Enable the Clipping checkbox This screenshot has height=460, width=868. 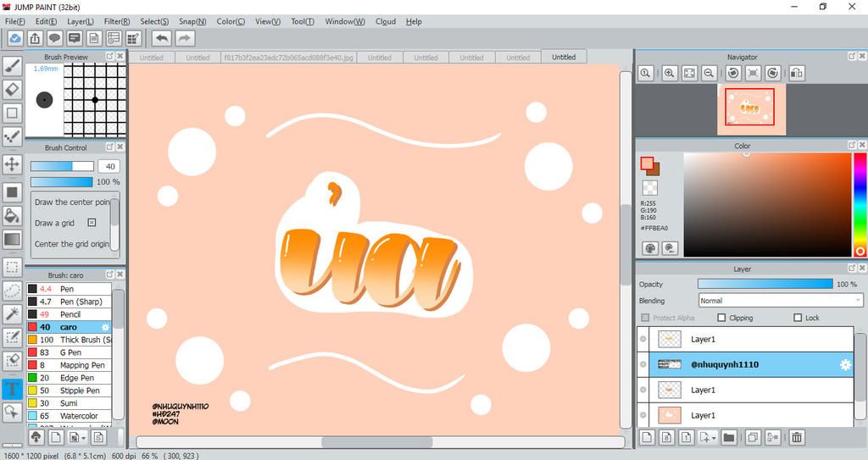click(x=721, y=318)
